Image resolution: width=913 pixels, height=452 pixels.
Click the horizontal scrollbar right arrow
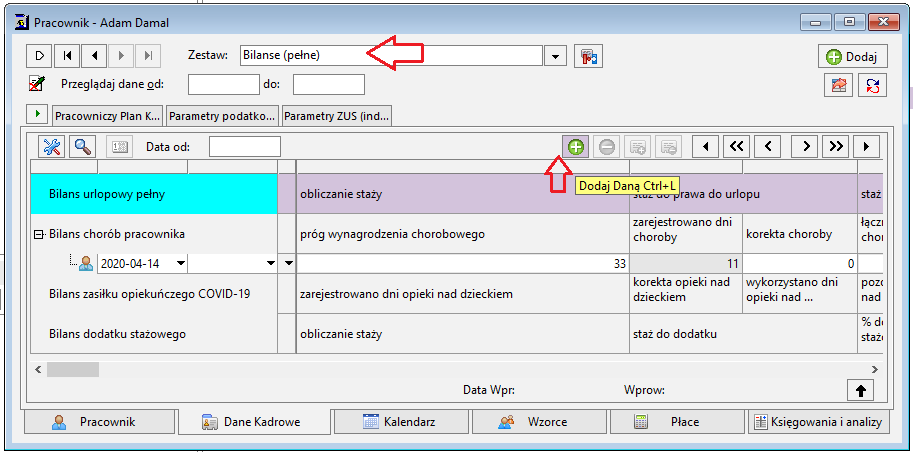[874, 369]
